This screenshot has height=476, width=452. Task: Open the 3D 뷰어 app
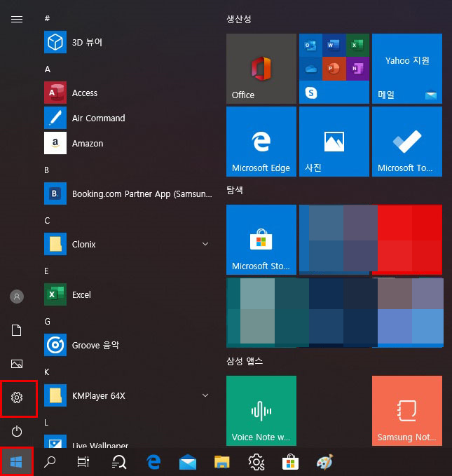128,42
